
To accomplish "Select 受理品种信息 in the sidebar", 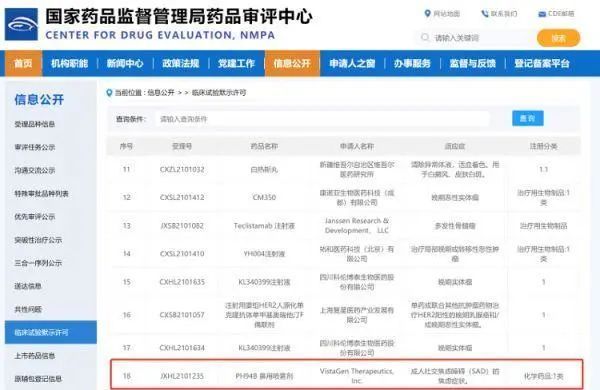I will coord(35,124).
